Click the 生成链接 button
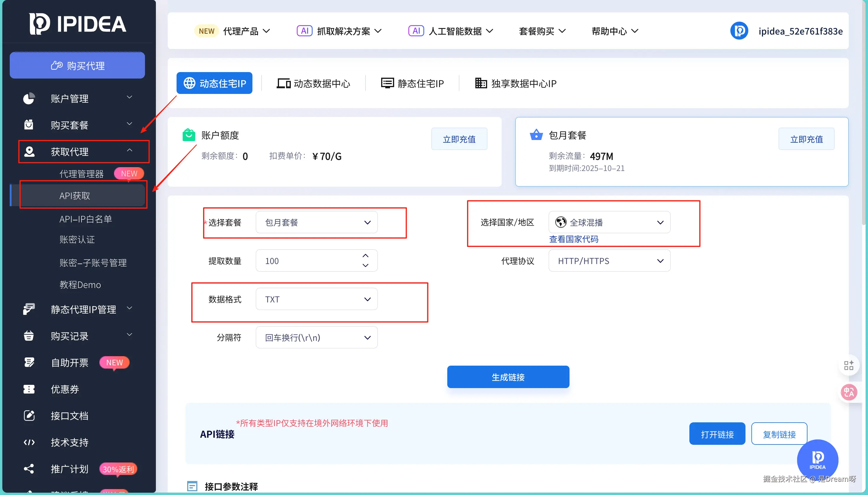Image resolution: width=868 pixels, height=495 pixels. pyautogui.click(x=508, y=377)
